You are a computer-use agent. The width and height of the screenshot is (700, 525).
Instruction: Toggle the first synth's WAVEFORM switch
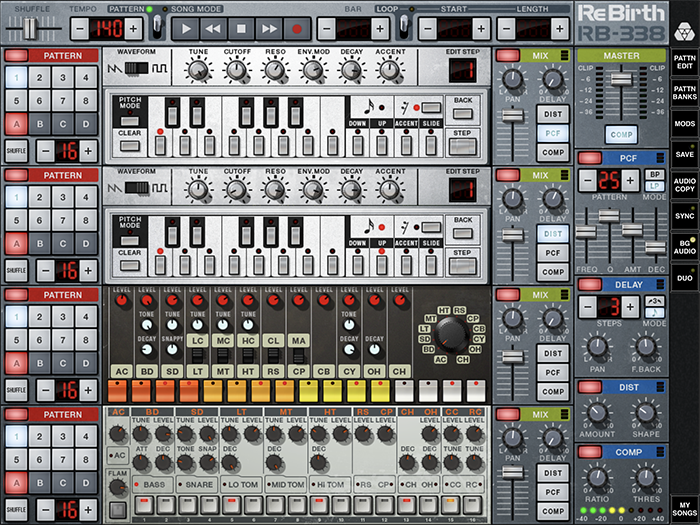[x=137, y=68]
